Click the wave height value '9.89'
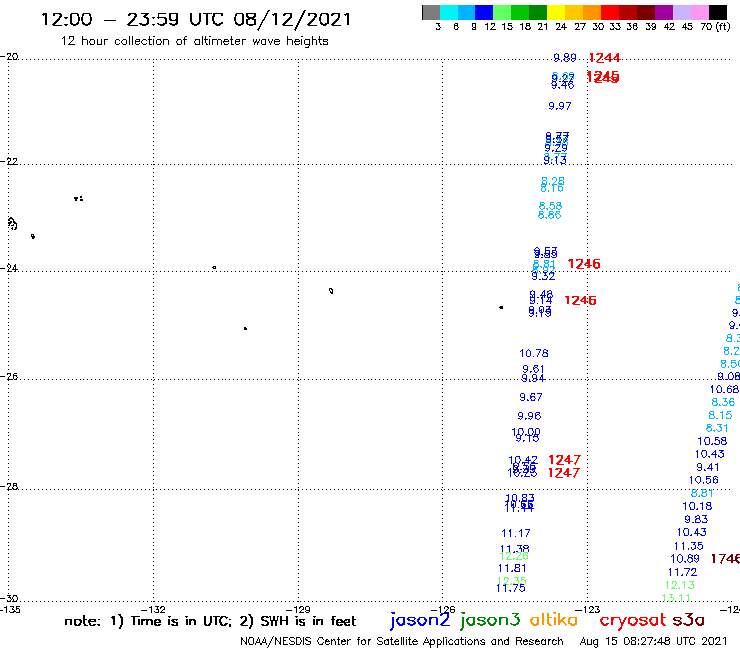740x650 pixels. [564, 58]
